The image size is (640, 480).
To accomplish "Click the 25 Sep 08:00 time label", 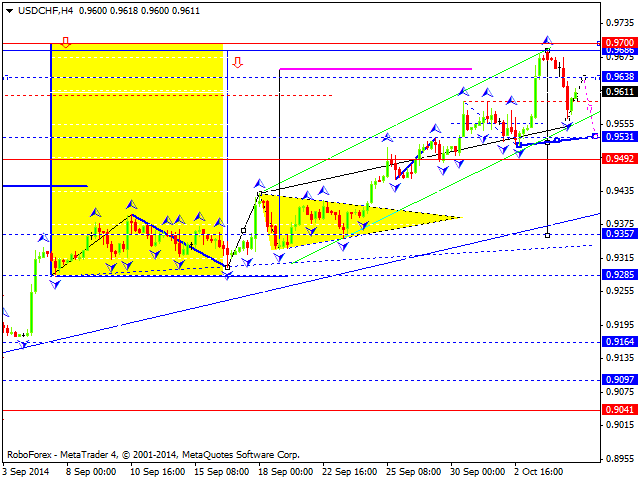I will tap(414, 471).
